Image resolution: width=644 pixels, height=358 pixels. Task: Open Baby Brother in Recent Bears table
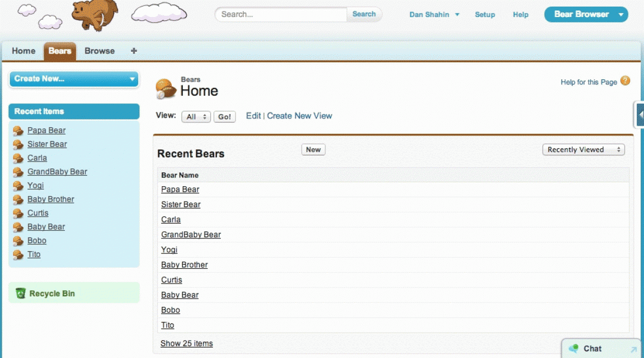click(184, 265)
